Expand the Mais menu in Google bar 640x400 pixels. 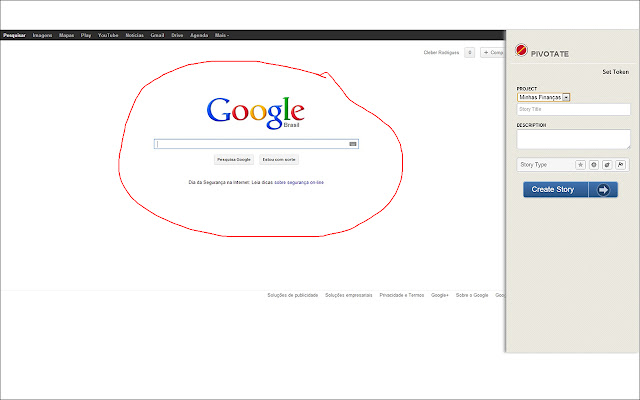pos(222,36)
